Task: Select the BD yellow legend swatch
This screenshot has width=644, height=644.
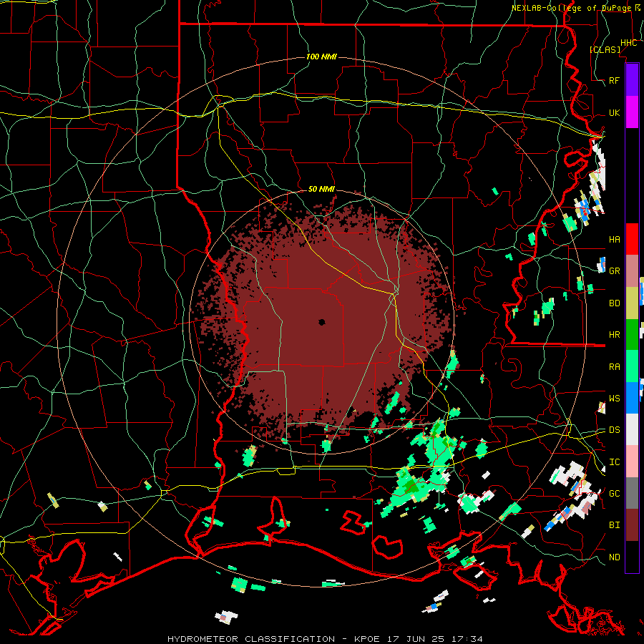Action: point(632,303)
